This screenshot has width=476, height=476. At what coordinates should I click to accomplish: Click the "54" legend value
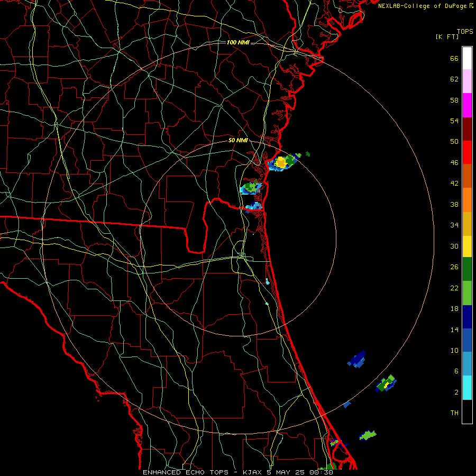pos(454,121)
